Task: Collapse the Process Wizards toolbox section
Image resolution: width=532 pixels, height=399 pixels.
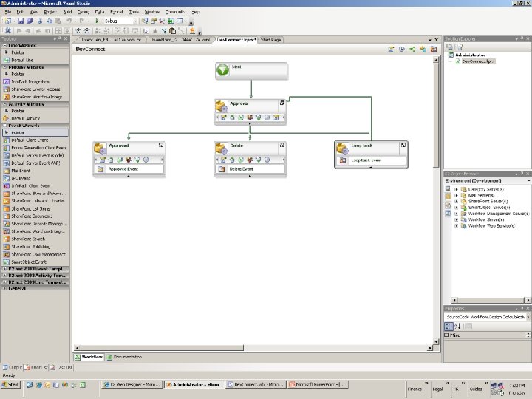Action: (4, 67)
